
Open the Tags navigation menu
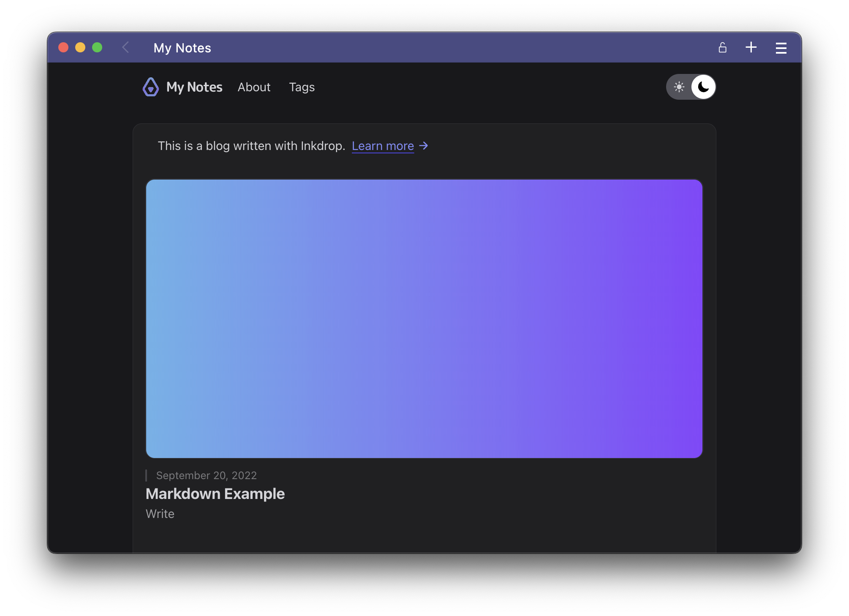(301, 86)
